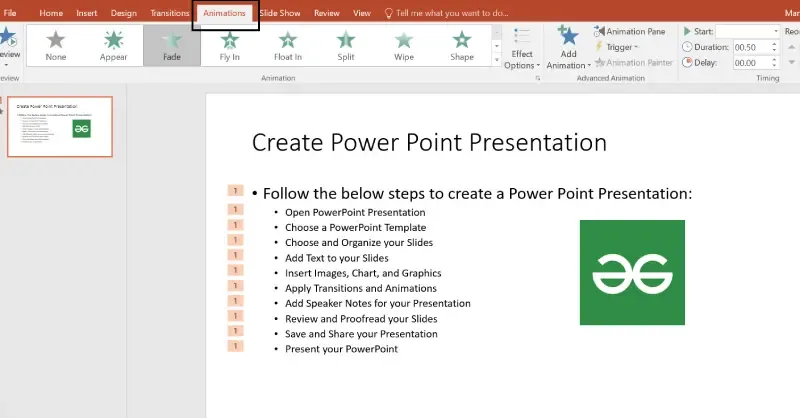Click the Delay value field

coord(751,63)
